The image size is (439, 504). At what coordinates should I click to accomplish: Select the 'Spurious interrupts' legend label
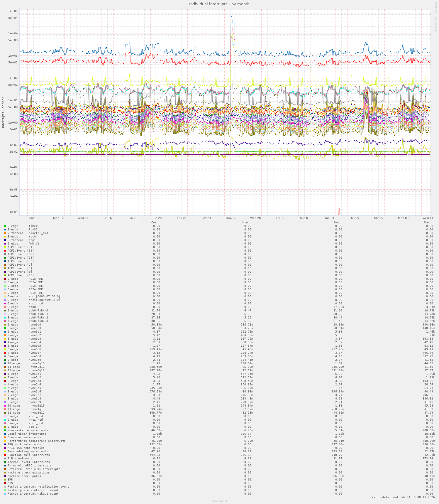coord(24,437)
